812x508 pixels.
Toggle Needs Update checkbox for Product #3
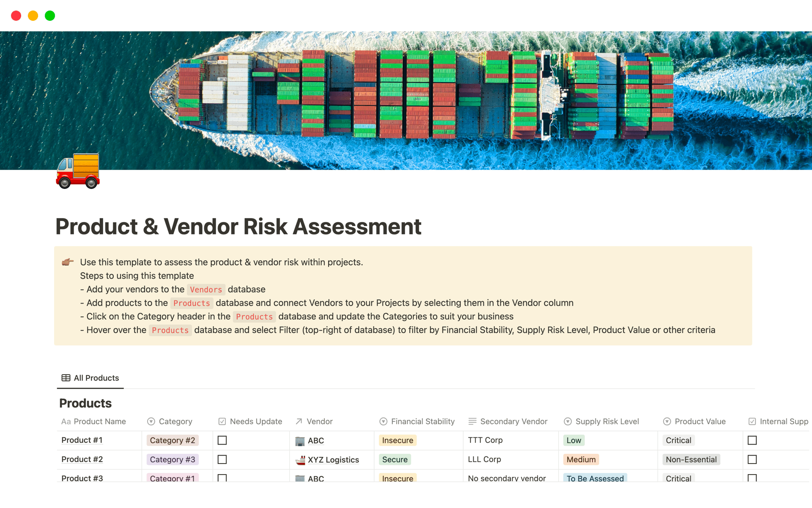(x=222, y=478)
